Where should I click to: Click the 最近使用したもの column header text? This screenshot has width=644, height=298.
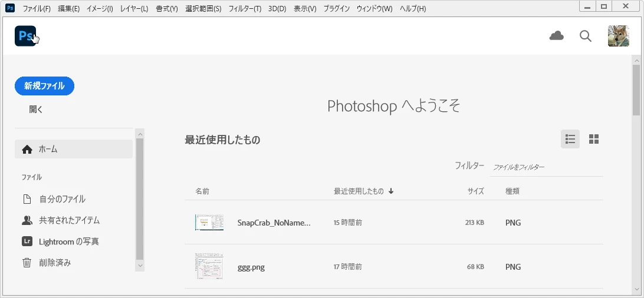[x=359, y=191]
